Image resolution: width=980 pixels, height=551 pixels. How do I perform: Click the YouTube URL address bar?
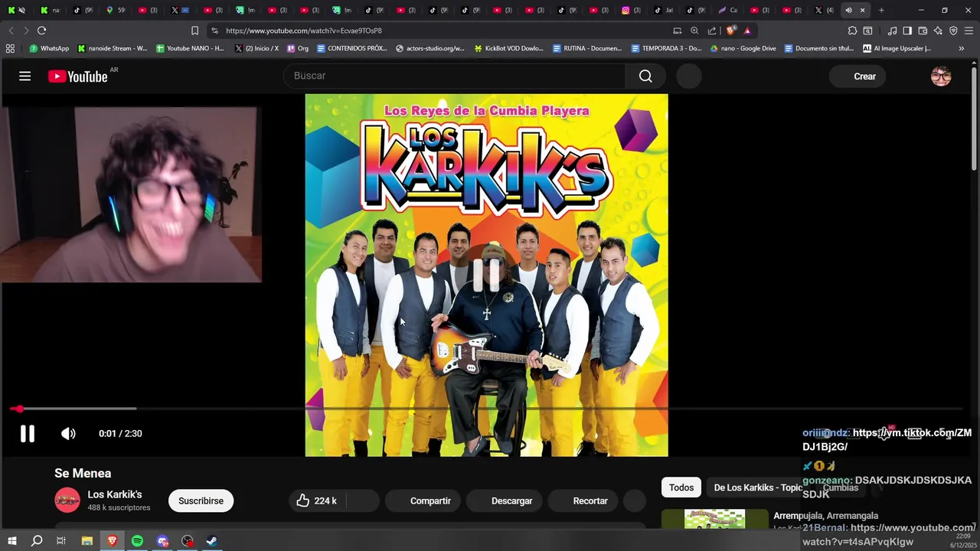(444, 31)
